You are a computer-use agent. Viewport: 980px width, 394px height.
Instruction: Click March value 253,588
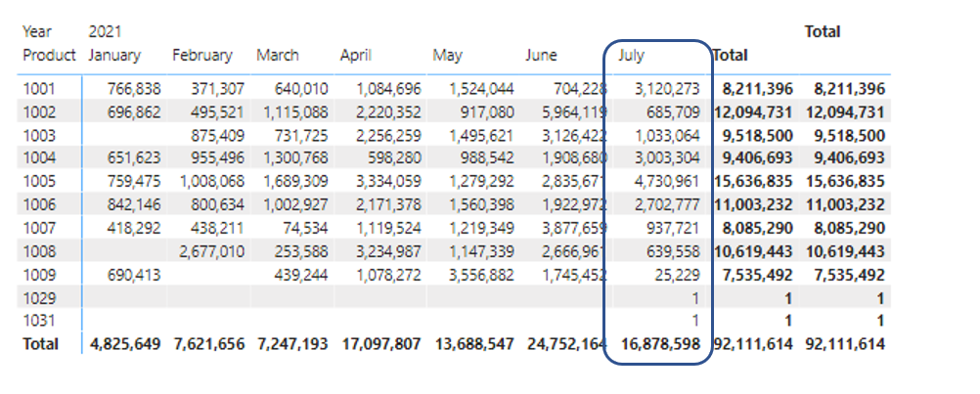tap(302, 251)
